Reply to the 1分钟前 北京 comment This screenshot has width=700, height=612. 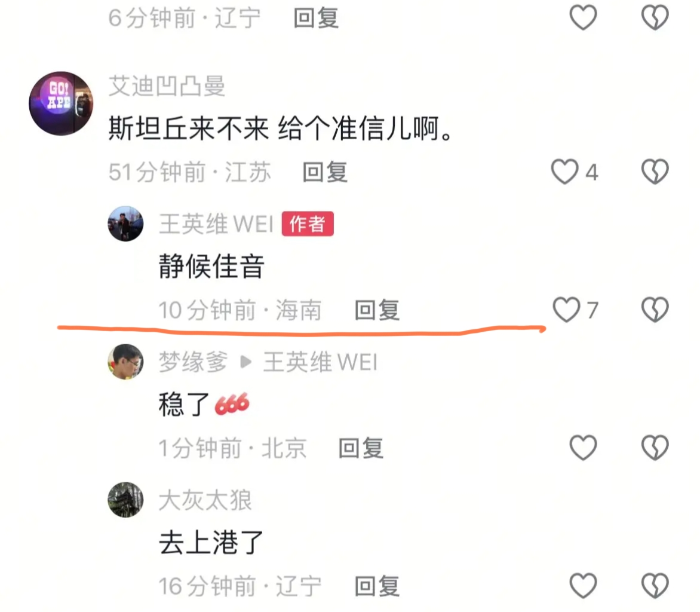point(361,448)
